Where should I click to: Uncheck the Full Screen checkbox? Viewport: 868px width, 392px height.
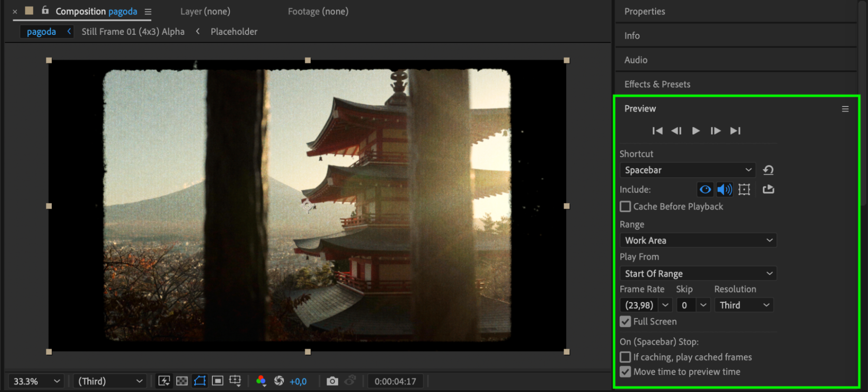coord(625,322)
